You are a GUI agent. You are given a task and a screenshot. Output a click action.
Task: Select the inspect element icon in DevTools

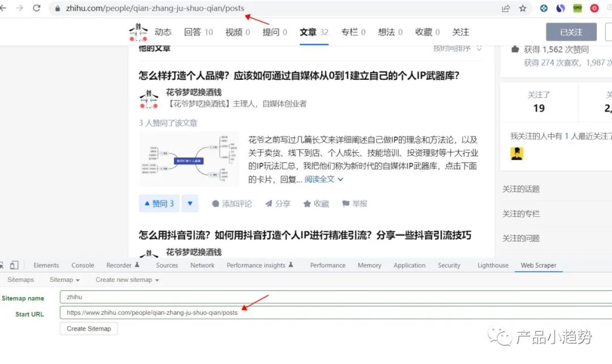coord(3,265)
